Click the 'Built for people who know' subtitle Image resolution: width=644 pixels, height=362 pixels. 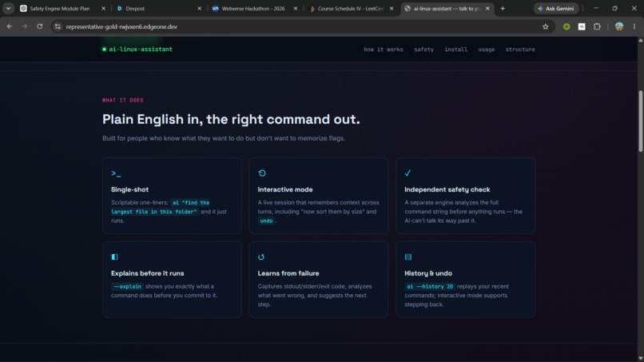(x=224, y=138)
